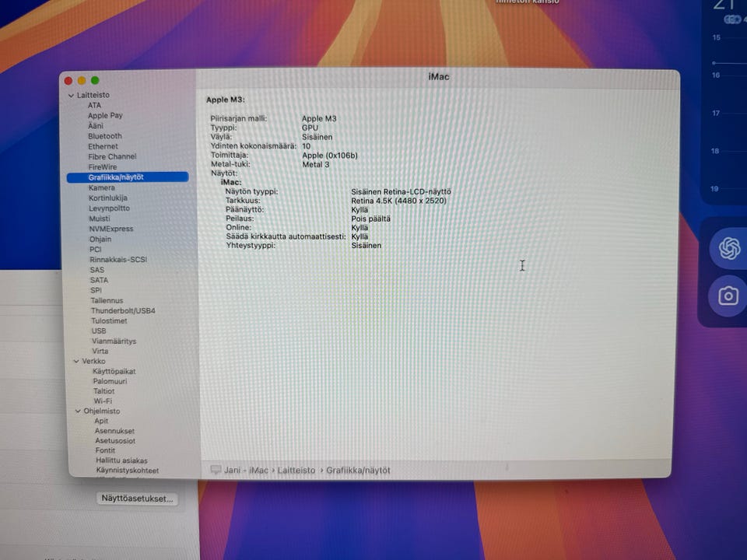The height and width of the screenshot is (560, 747).
Task: Select Ohjain in the hardware list
Action: [x=100, y=239]
